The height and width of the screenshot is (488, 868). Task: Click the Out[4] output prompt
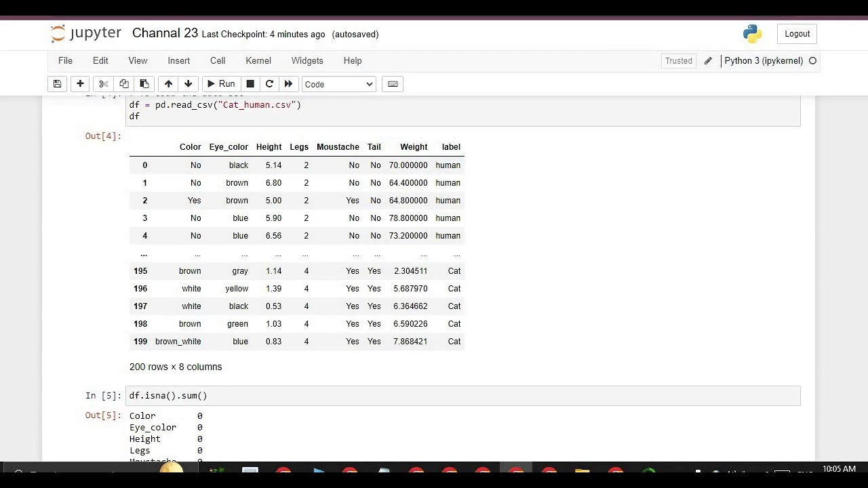tap(103, 136)
